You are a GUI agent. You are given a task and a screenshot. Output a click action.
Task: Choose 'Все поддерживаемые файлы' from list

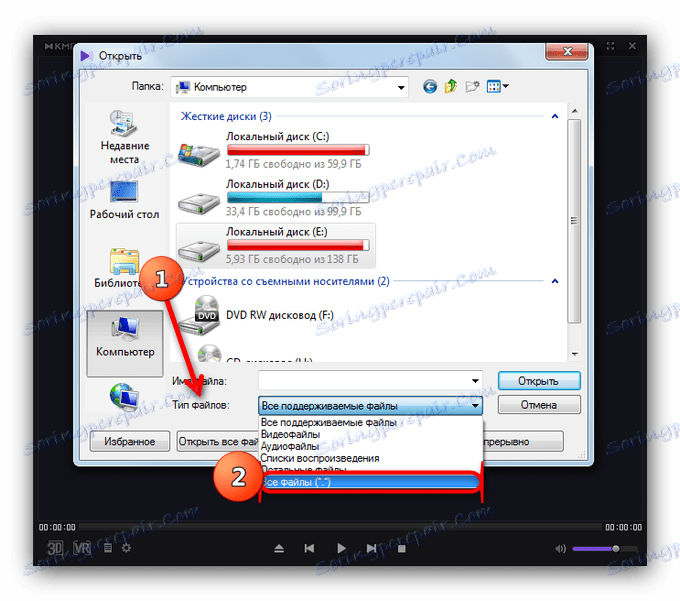tap(371, 422)
